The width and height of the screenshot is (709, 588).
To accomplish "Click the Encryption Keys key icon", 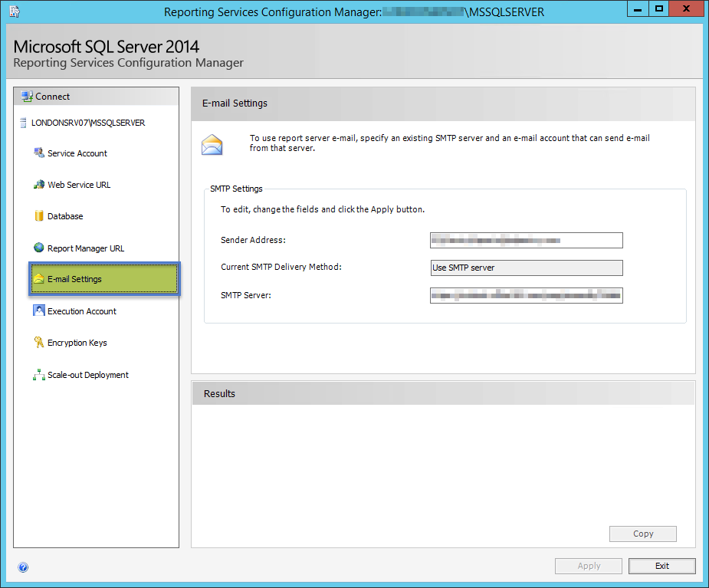I will coord(39,343).
